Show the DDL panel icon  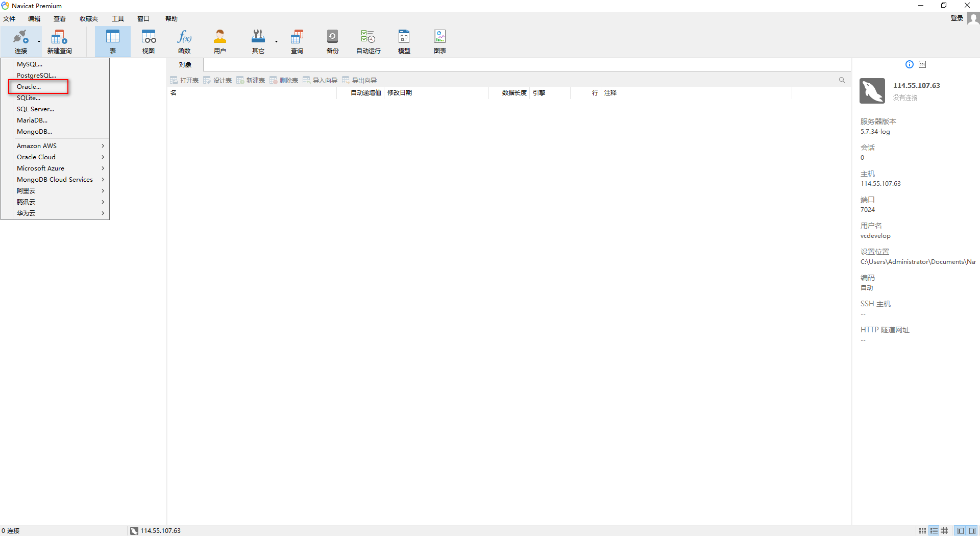pyautogui.click(x=922, y=64)
